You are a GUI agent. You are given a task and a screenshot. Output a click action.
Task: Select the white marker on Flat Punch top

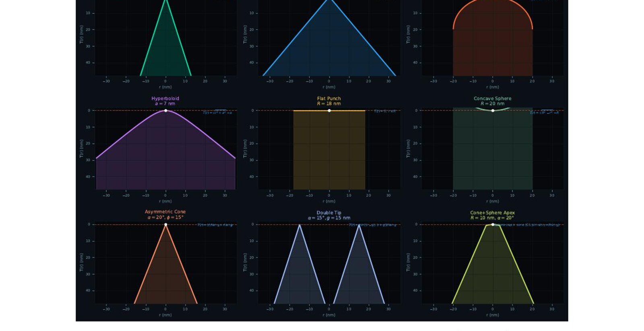pos(329,110)
